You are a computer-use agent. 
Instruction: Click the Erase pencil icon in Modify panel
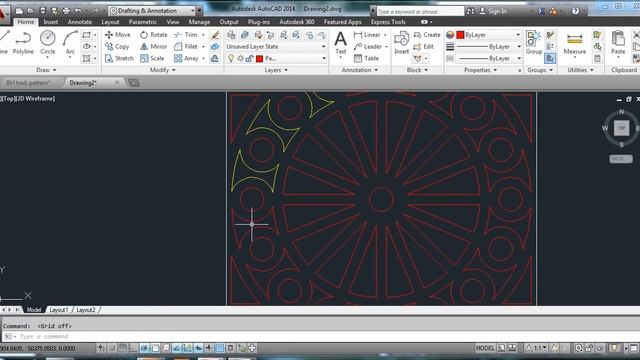click(x=215, y=35)
